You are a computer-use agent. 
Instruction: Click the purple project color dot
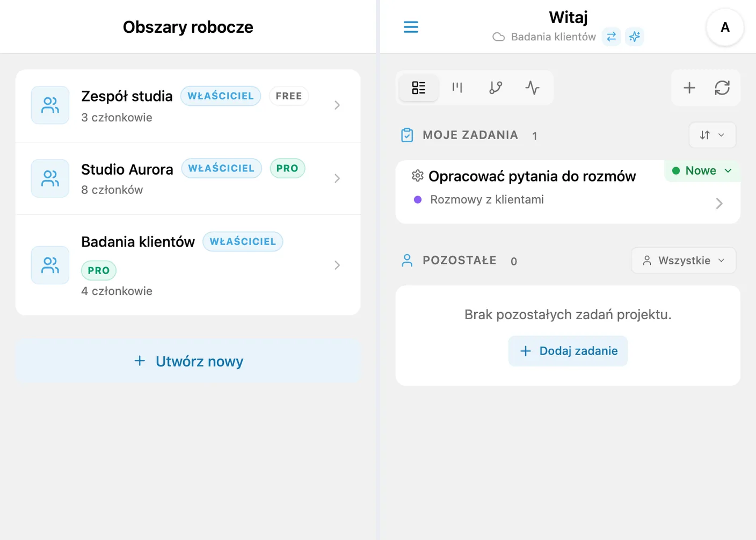[x=418, y=199]
